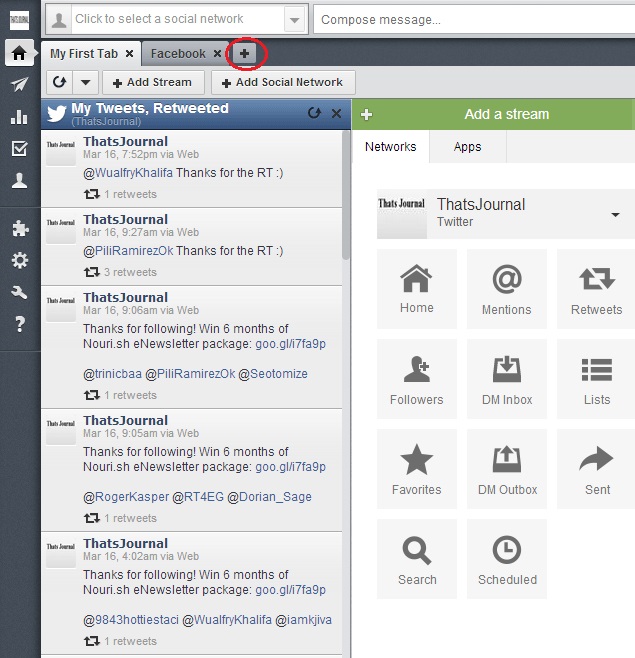Open the new tab plus button
The image size is (635, 658).
click(x=245, y=53)
